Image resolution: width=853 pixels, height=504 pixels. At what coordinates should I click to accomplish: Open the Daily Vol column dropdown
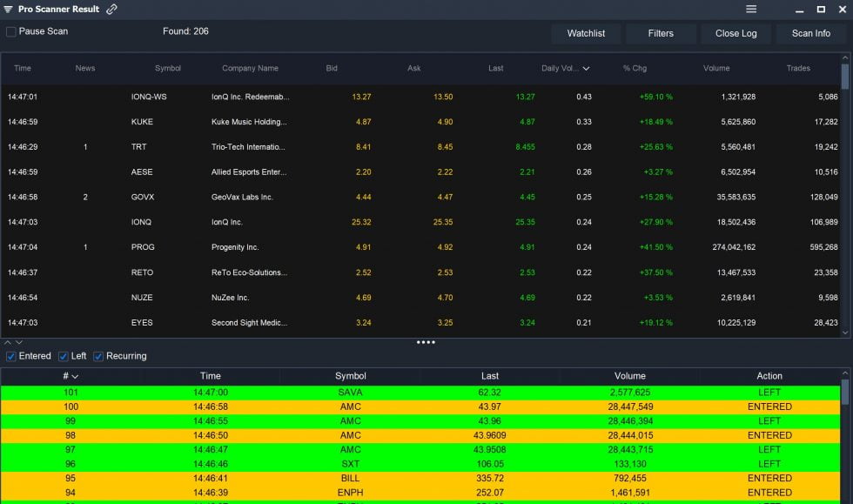(x=586, y=69)
